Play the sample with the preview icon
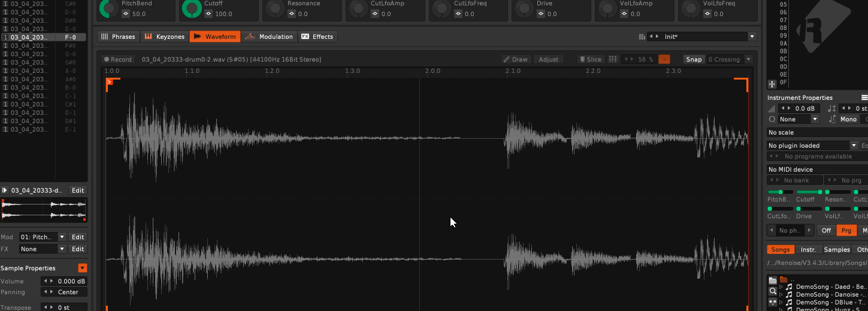The height and width of the screenshot is (311, 868). (x=5, y=190)
